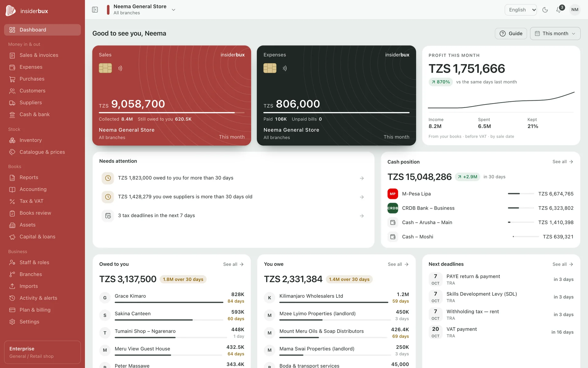
Task: Click Catalogue & prices tag icon
Action: 12,152
